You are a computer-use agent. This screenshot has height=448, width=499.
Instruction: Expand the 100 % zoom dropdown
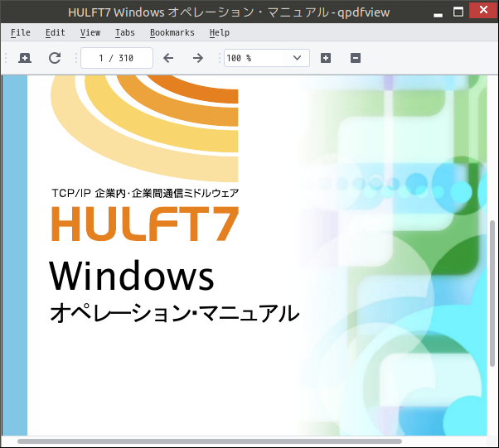tap(297, 58)
